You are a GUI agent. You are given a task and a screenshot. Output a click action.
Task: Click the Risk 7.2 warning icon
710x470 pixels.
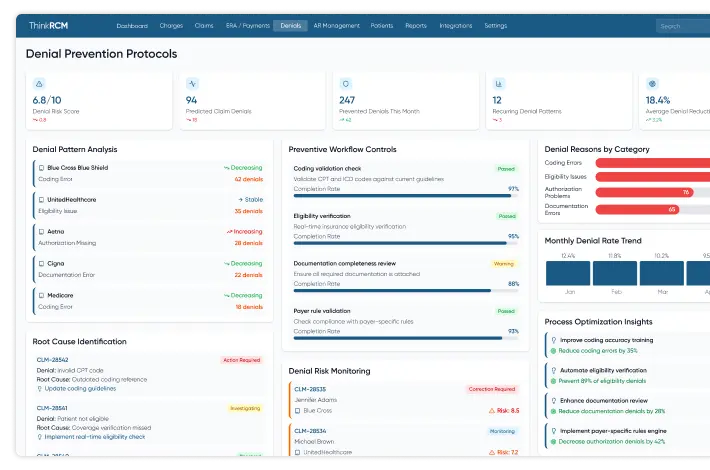pyautogui.click(x=492, y=452)
